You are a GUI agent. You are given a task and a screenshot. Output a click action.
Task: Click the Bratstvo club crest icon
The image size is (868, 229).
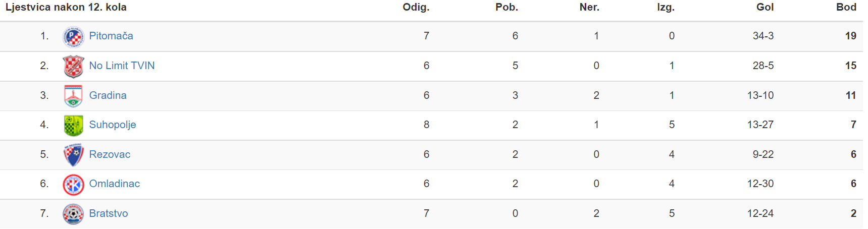[x=73, y=214]
